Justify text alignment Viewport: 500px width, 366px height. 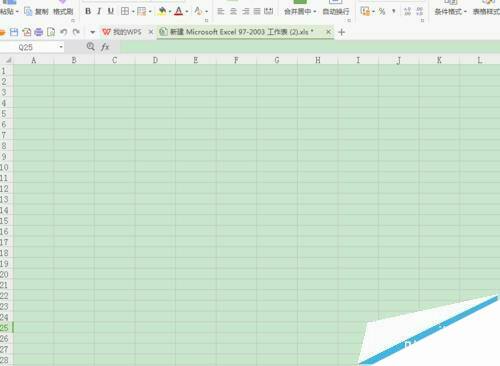coord(257,11)
